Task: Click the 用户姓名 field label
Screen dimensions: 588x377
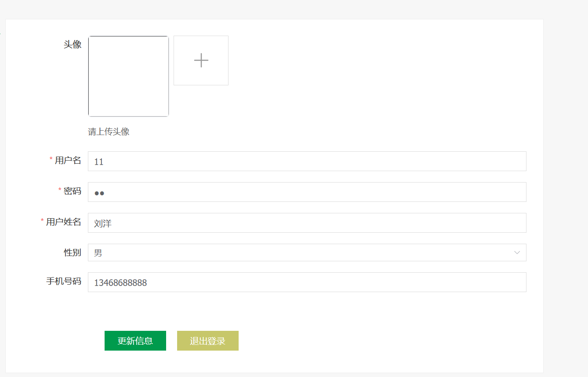Action: pyautogui.click(x=64, y=222)
